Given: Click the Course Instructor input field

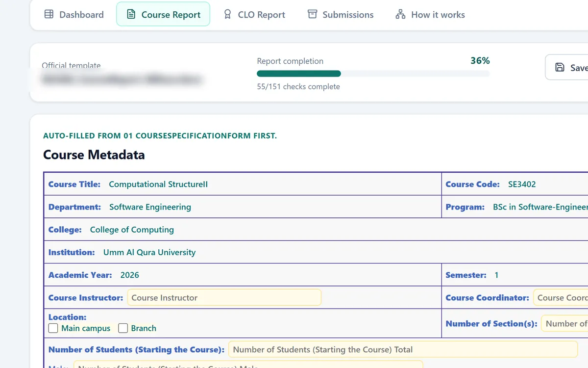Looking at the screenshot, I should pos(224,297).
